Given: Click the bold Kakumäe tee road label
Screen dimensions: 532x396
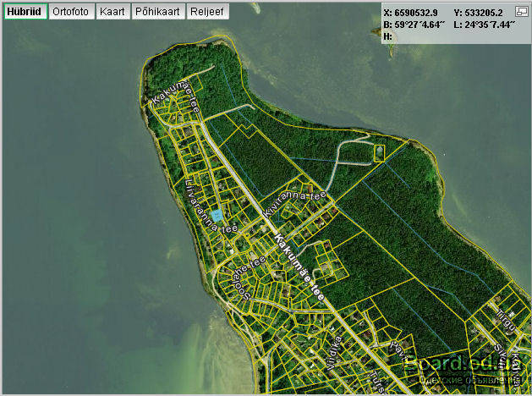Looking at the screenshot, I should [x=300, y=268].
